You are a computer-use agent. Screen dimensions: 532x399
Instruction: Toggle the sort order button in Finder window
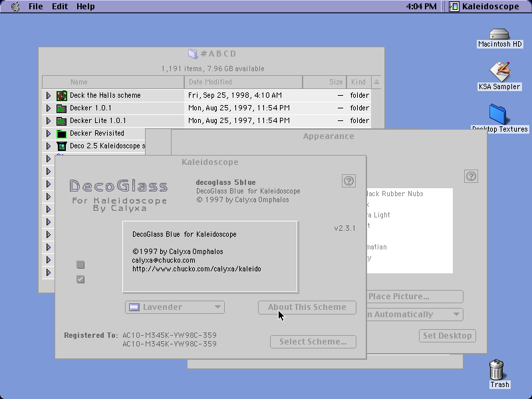pyautogui.click(x=376, y=82)
